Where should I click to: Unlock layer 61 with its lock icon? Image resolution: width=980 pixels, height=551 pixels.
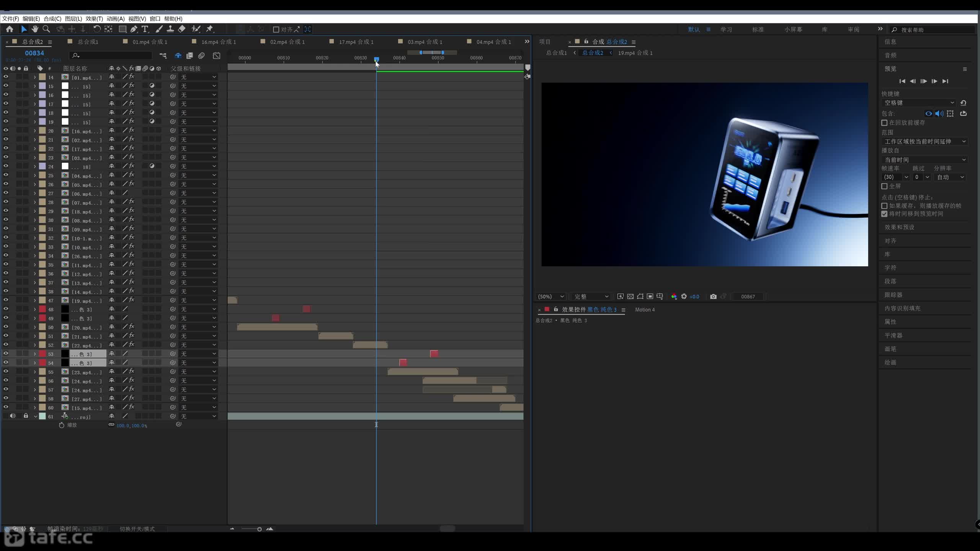26,416
